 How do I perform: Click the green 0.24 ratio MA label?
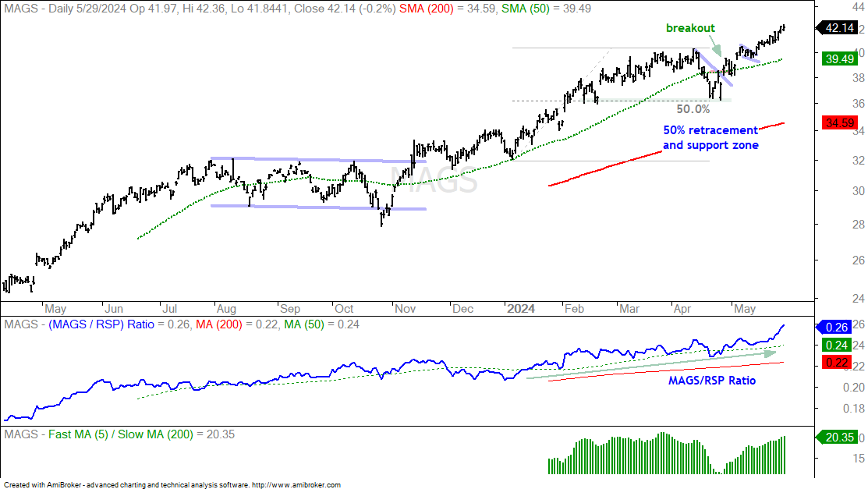(836, 345)
